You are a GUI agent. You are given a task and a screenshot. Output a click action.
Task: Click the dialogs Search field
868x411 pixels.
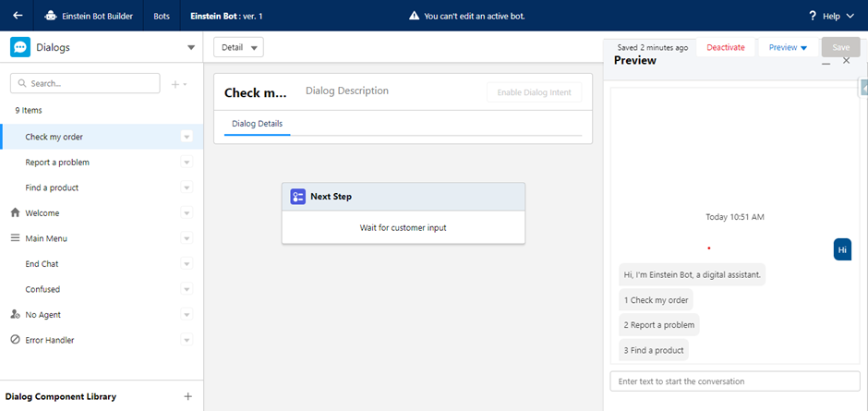click(85, 84)
